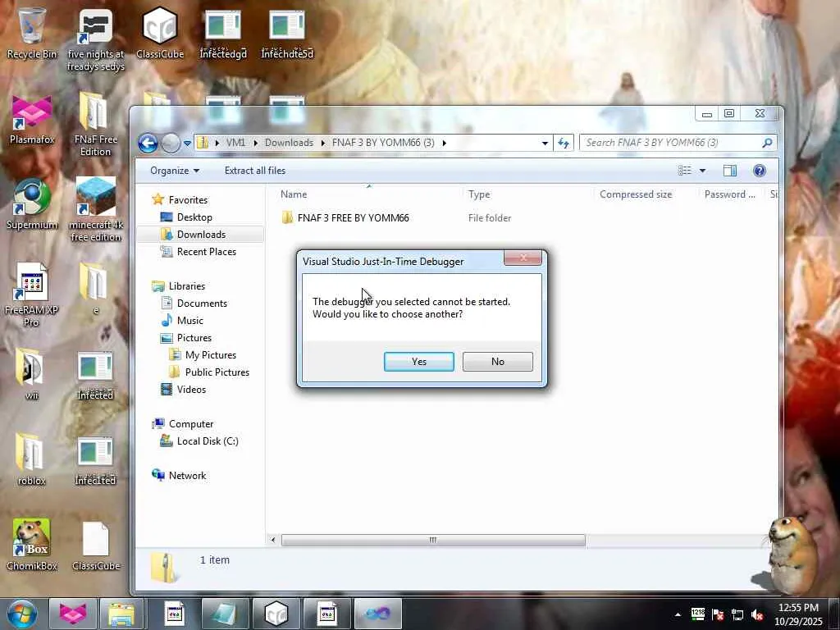
Task: Select the ChomikBox desktop shortcut
Action: [32, 545]
